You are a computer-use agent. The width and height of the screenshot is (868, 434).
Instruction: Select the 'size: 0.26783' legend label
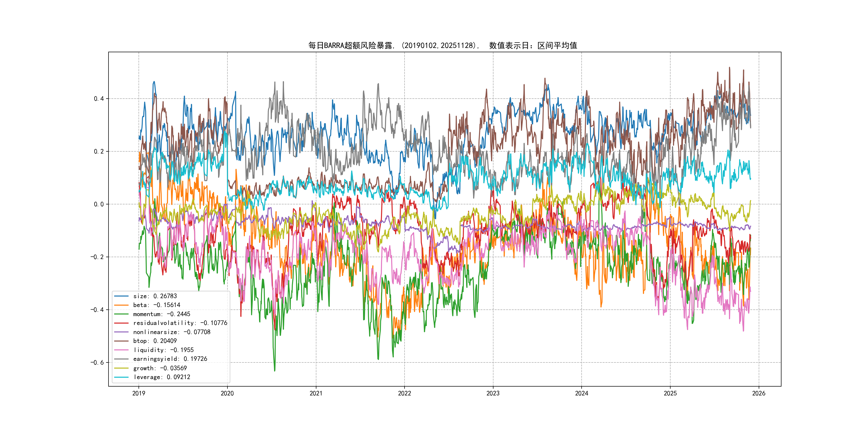[155, 296]
